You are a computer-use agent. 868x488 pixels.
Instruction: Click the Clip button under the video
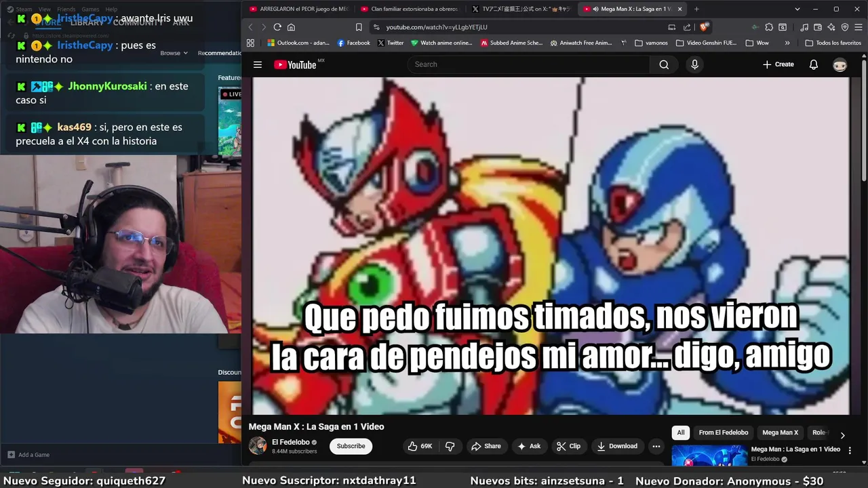coord(568,446)
